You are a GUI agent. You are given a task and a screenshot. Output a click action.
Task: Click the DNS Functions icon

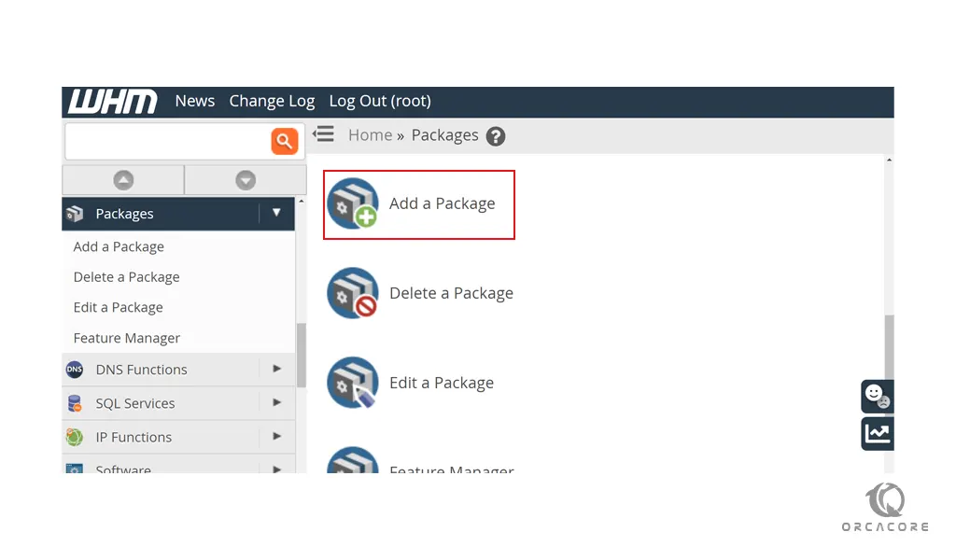pos(75,370)
